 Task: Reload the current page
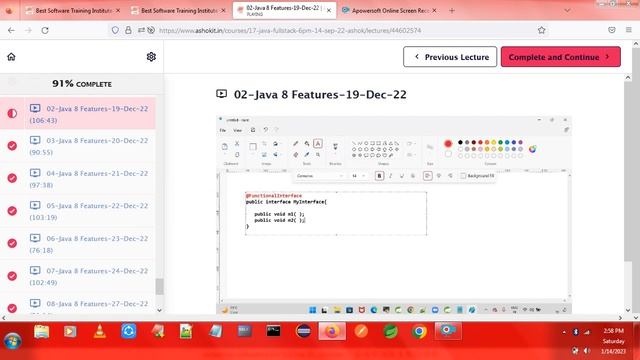[45, 30]
